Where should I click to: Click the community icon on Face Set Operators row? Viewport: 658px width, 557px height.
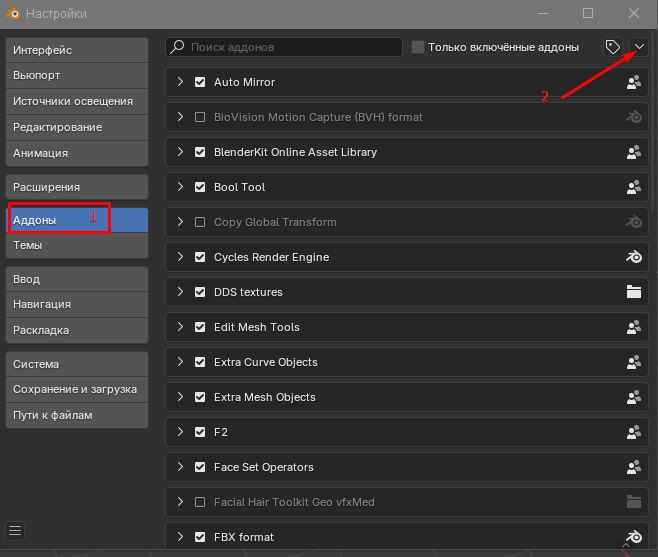(634, 467)
